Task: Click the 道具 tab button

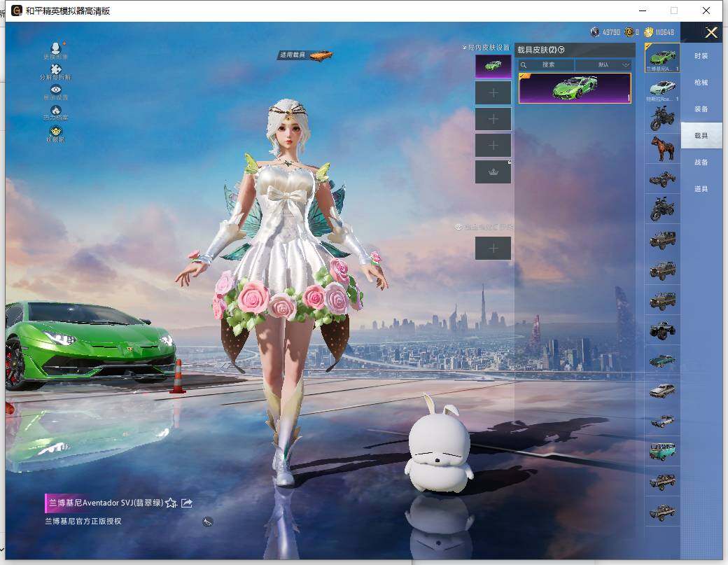Action: (x=701, y=189)
